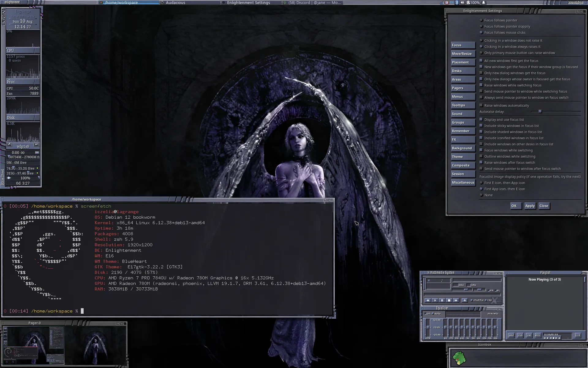Select 'Focus follows pointer' radio option

click(x=481, y=20)
